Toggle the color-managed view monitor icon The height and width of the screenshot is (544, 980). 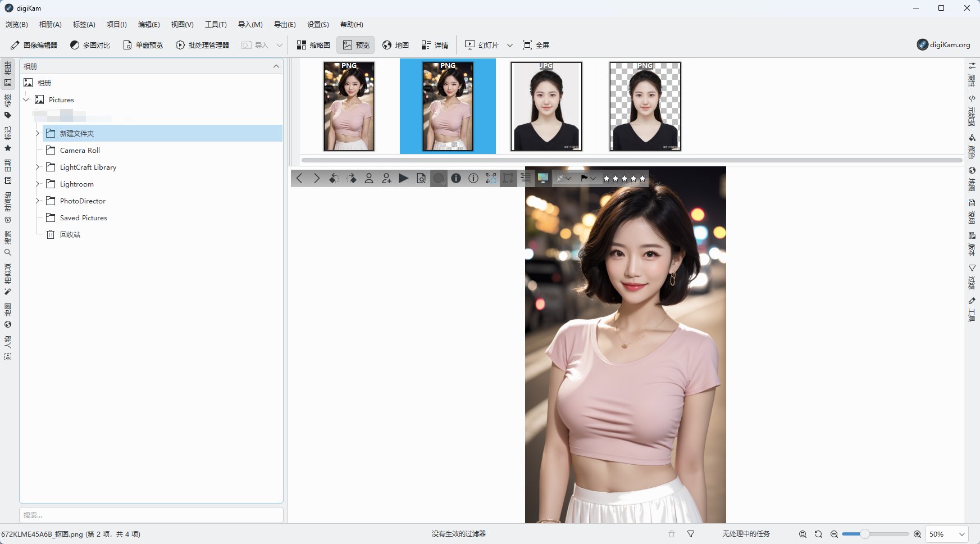coord(543,178)
